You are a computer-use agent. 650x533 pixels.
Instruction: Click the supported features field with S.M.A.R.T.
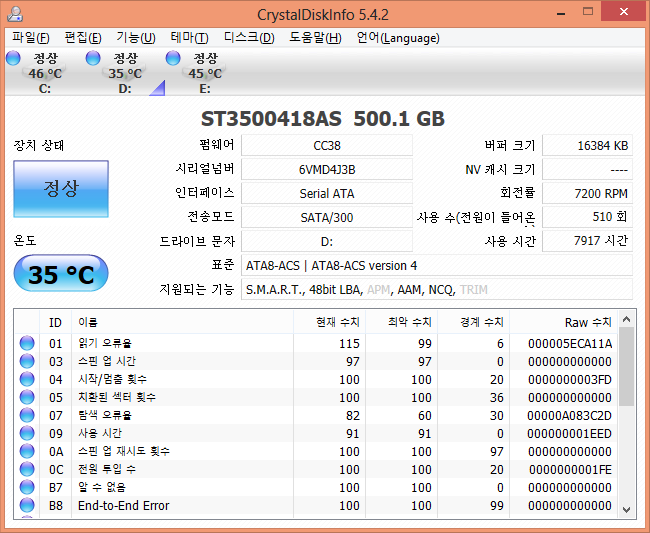pos(437,290)
